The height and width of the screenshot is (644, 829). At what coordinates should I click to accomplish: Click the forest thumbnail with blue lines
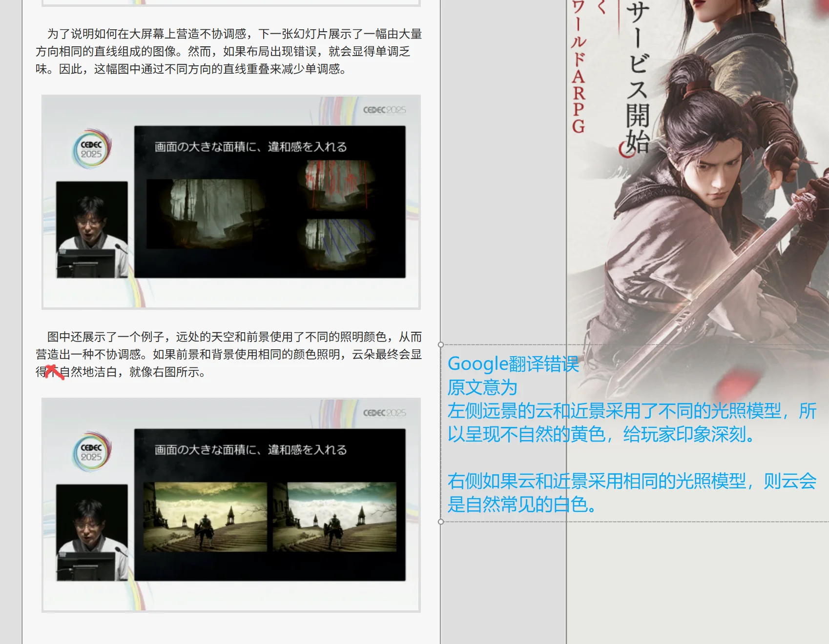pos(336,241)
